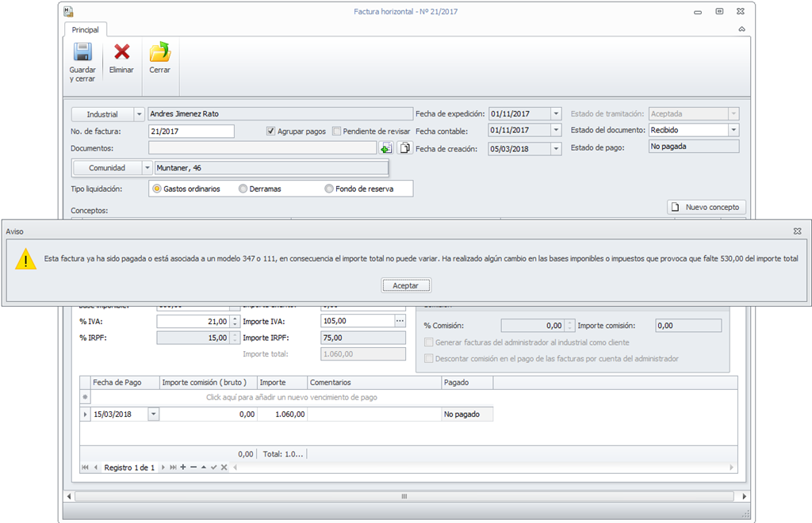Select the Principal ribbon tab
Screen dimensions: 812x523
tap(85, 30)
